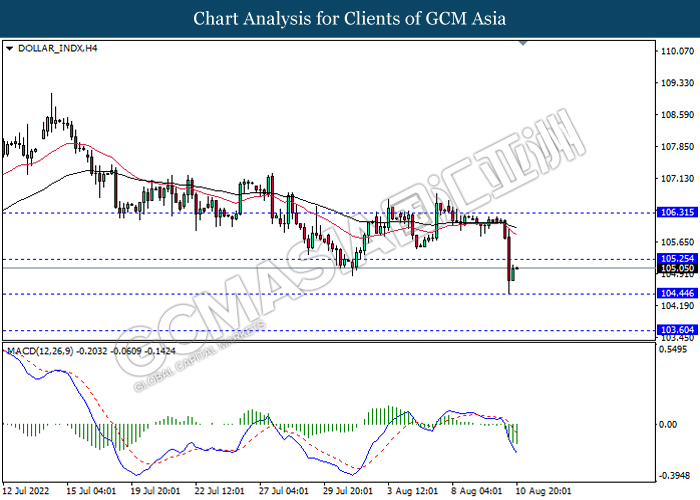700x500 pixels.
Task: Select the 105.254 level label
Action: [x=677, y=258]
